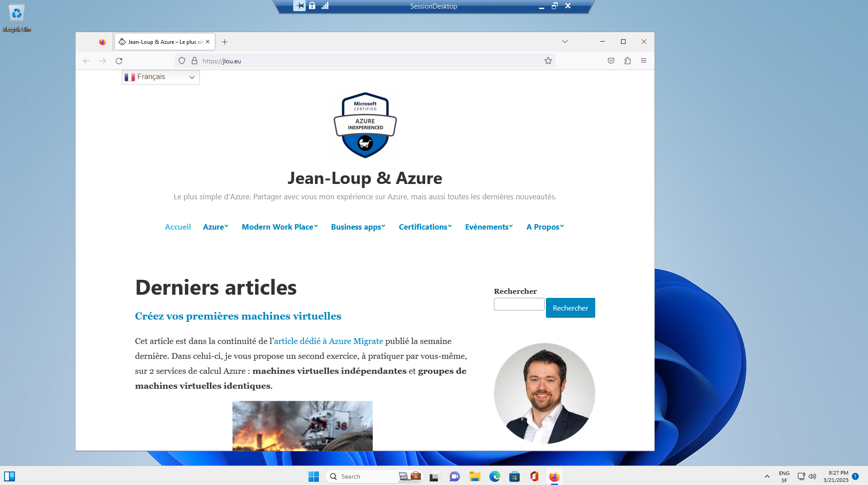
Task: Follow the article dédié à Azure Migrate link
Action: 328,341
